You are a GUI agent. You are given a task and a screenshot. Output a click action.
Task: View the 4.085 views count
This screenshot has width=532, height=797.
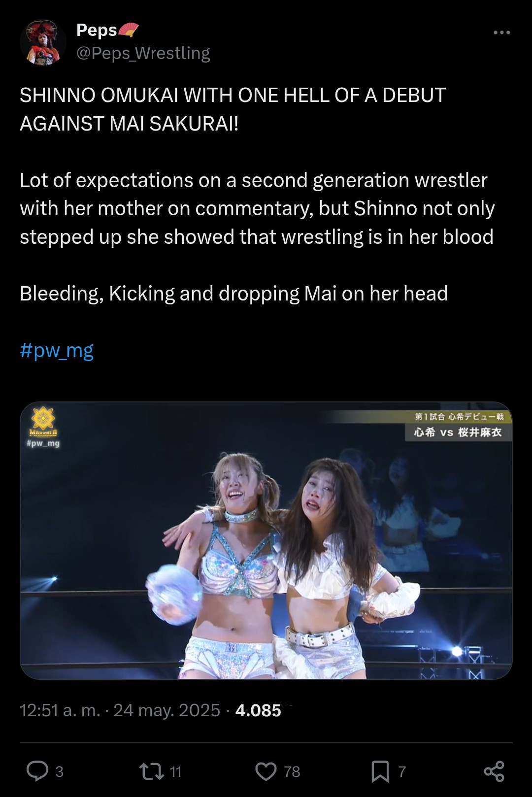[x=258, y=710]
